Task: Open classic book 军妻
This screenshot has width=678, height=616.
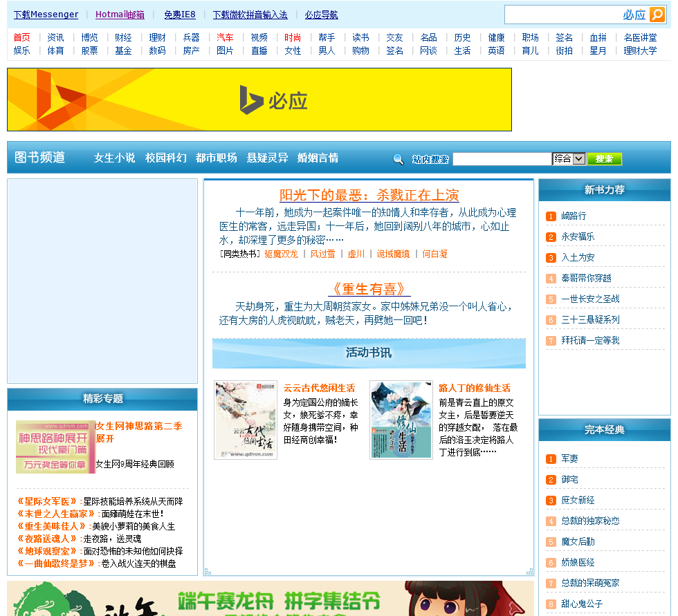Action: pyautogui.click(x=569, y=458)
